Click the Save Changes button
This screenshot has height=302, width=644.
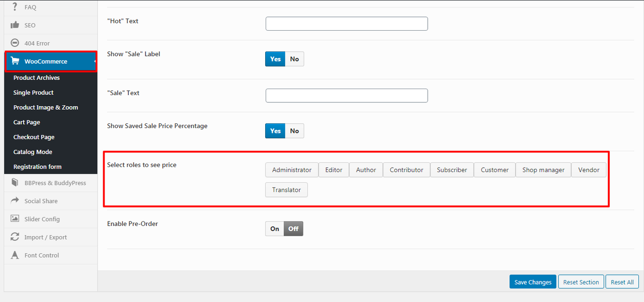(533, 282)
